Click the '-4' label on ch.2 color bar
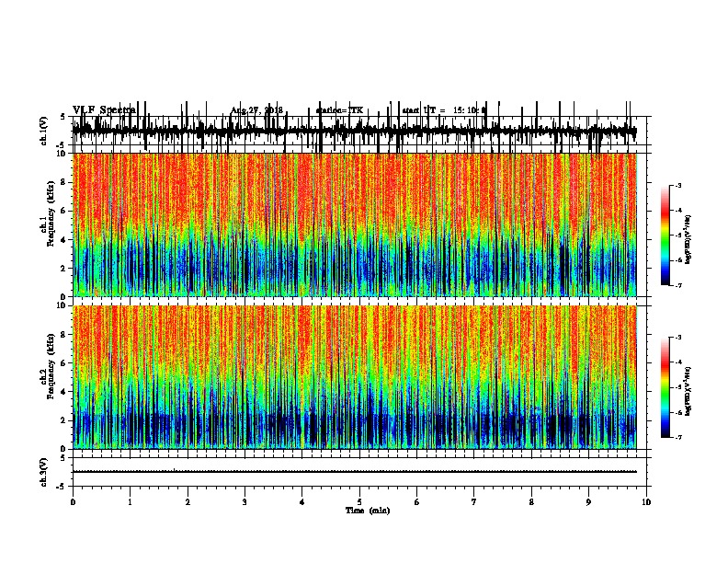This screenshot has height=563, width=728. pyautogui.click(x=678, y=362)
